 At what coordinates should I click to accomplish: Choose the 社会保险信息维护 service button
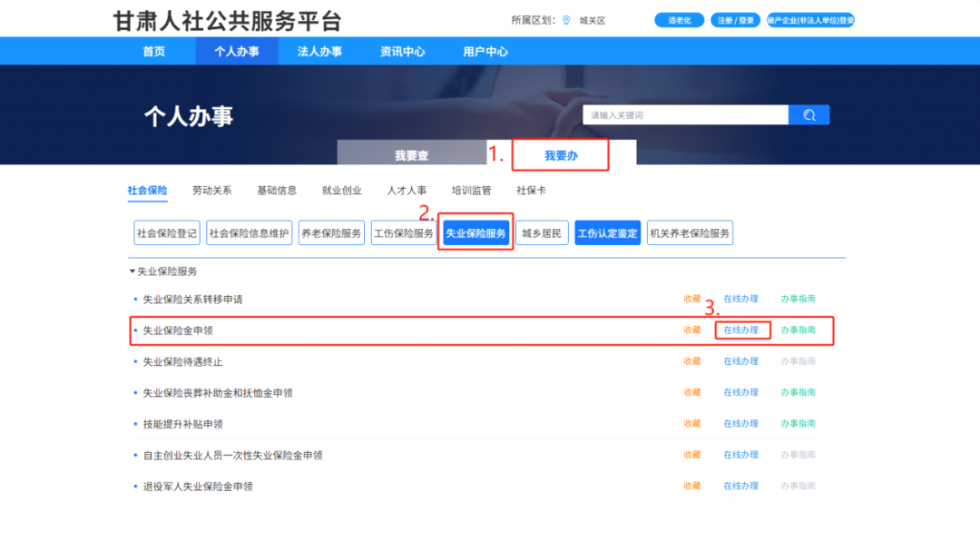(x=250, y=233)
